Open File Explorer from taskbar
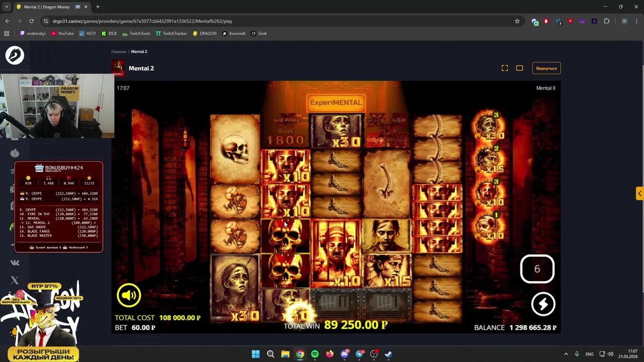 coord(285,354)
